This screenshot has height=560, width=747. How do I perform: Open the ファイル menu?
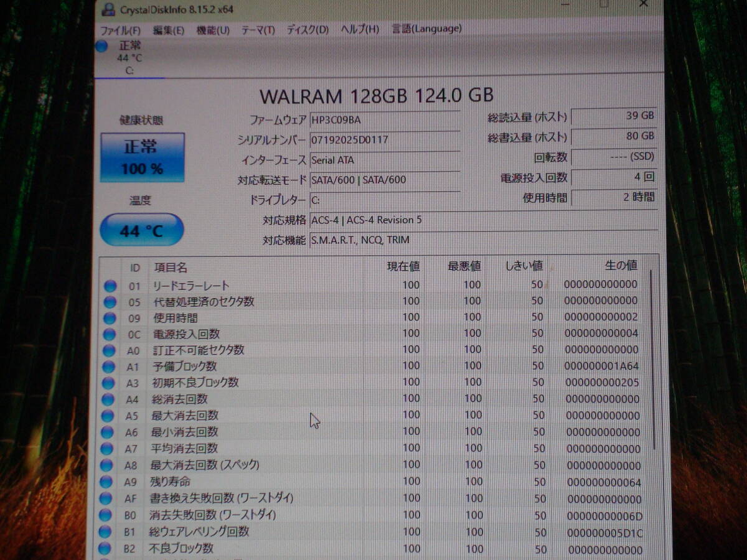119,29
